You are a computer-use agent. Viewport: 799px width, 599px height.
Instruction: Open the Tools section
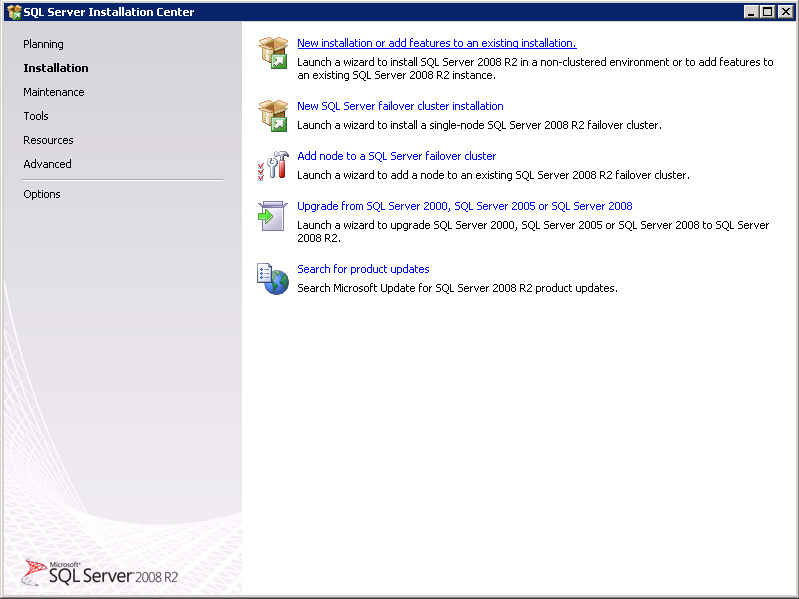[x=36, y=116]
